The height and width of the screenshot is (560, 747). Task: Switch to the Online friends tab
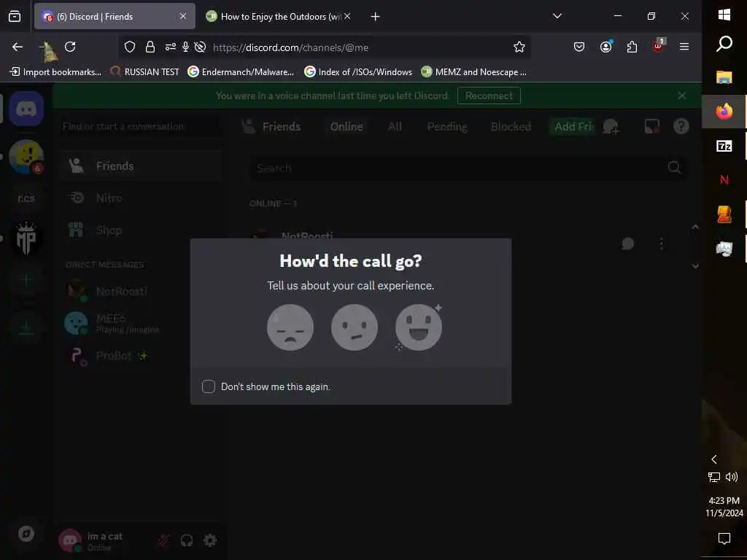(x=347, y=127)
